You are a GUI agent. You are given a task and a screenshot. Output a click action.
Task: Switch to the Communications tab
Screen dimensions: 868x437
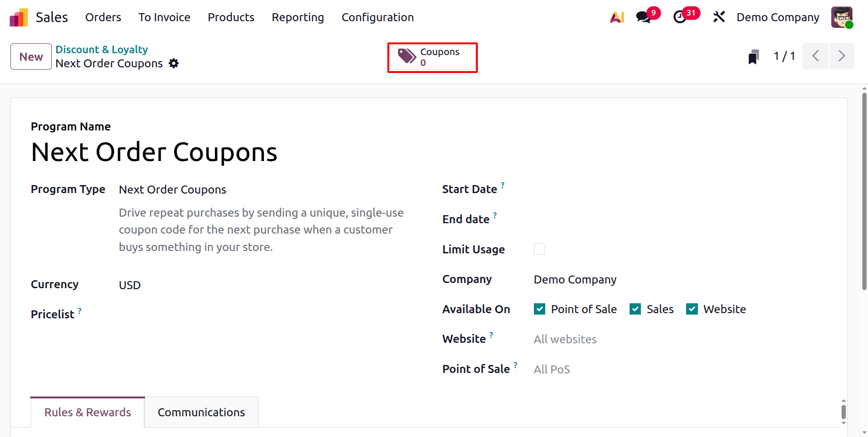click(201, 412)
